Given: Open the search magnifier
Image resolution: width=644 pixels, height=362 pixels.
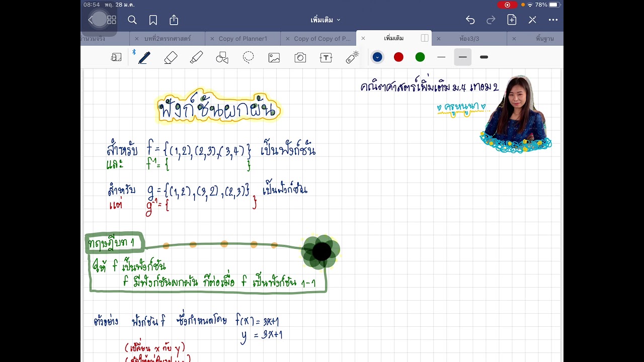Looking at the screenshot, I should [132, 20].
